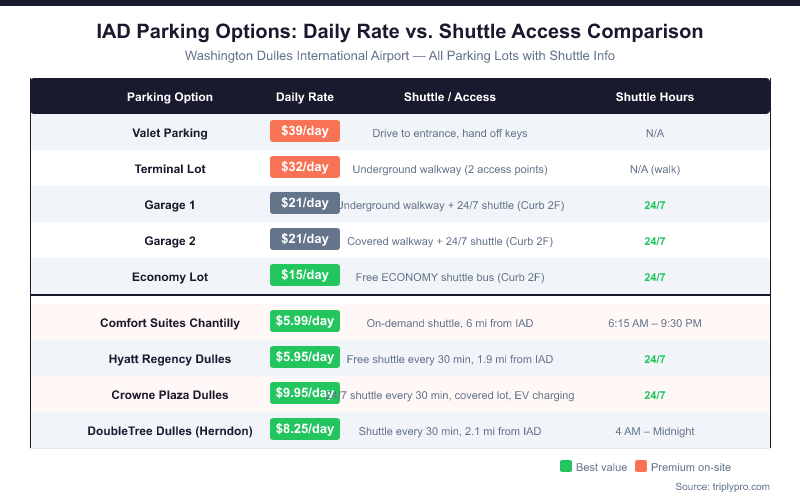800x500 pixels.
Task: Click the green Best value legend swatch
Action: pyautogui.click(x=566, y=466)
